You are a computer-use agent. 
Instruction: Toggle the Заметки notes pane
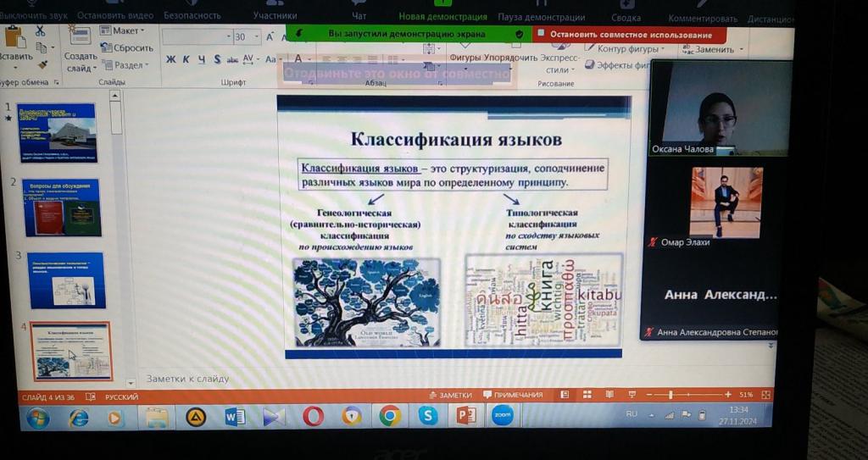pyautogui.click(x=451, y=395)
